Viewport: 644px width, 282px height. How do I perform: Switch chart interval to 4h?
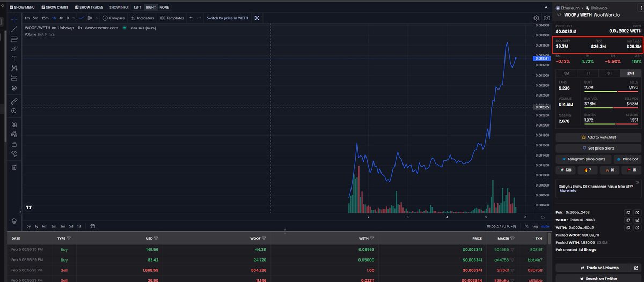pos(61,18)
